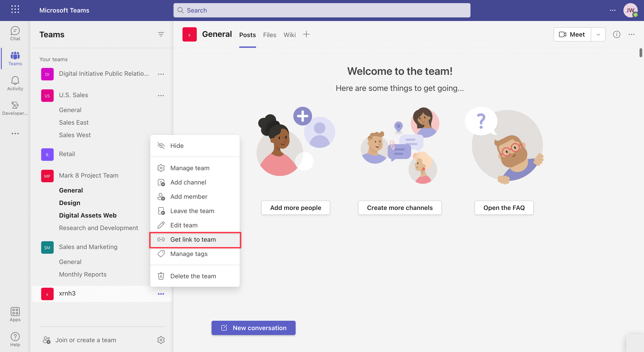Add a new tab with plus icon
This screenshot has width=644, height=352.
(306, 34)
